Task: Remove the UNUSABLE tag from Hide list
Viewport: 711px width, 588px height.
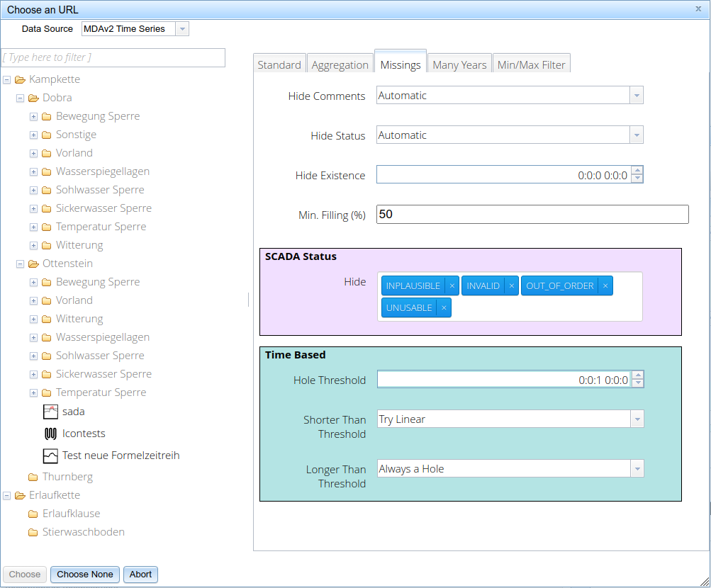Action: (443, 307)
